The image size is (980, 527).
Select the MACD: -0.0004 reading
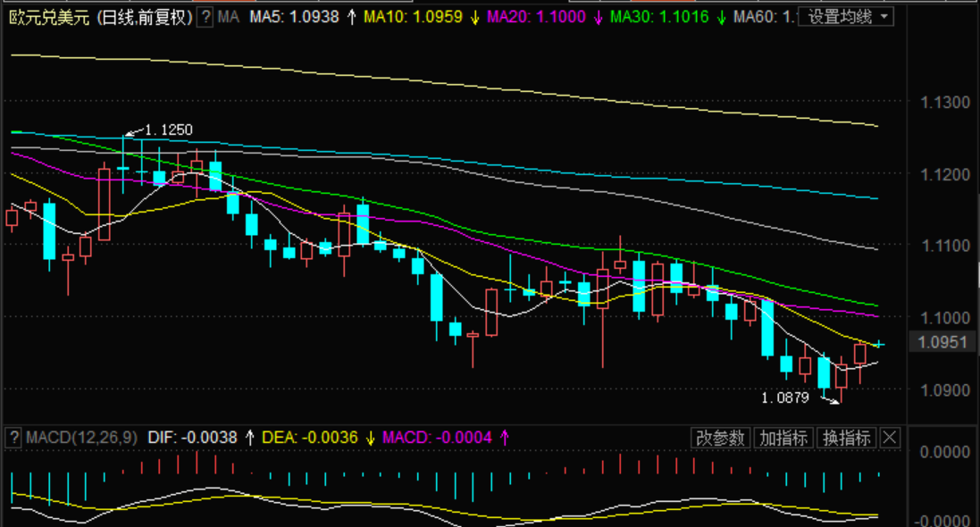(438, 438)
